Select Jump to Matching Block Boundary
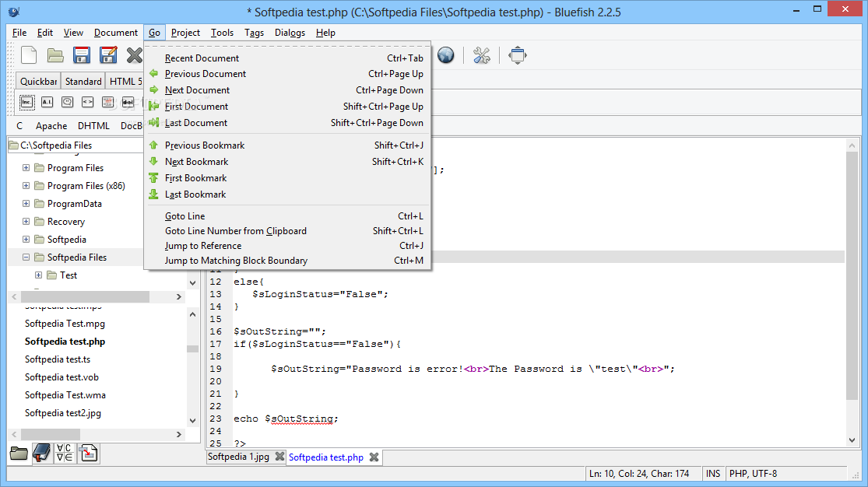 point(287,261)
